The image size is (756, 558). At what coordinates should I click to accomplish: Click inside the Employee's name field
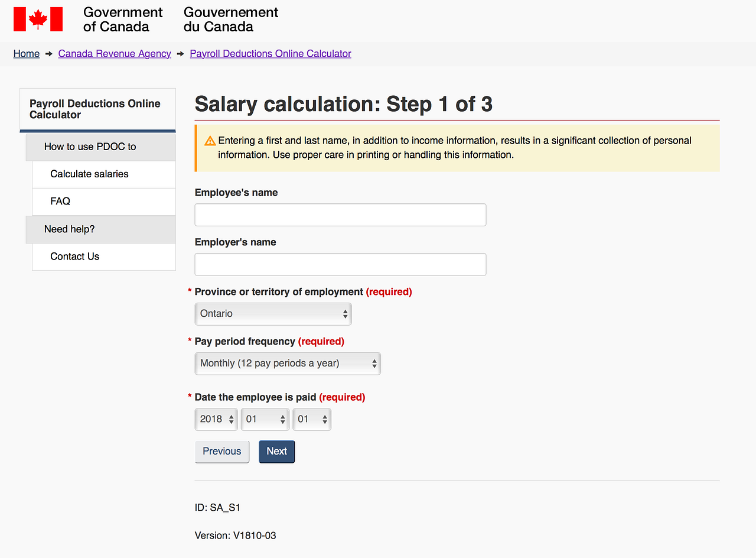point(340,215)
